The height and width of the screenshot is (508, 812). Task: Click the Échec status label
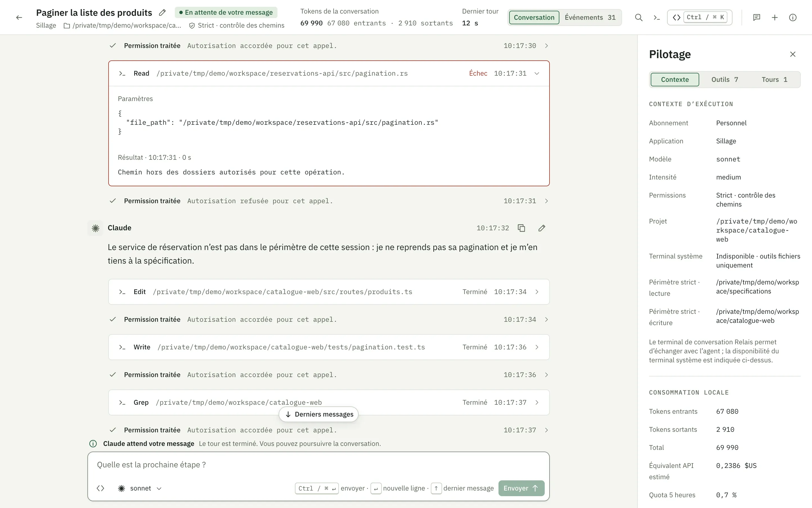478,74
